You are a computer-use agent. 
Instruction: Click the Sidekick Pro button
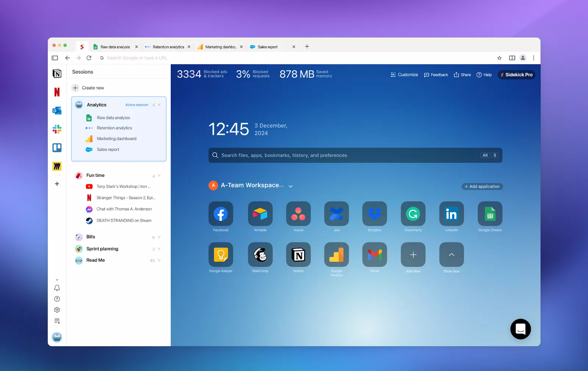(x=516, y=75)
